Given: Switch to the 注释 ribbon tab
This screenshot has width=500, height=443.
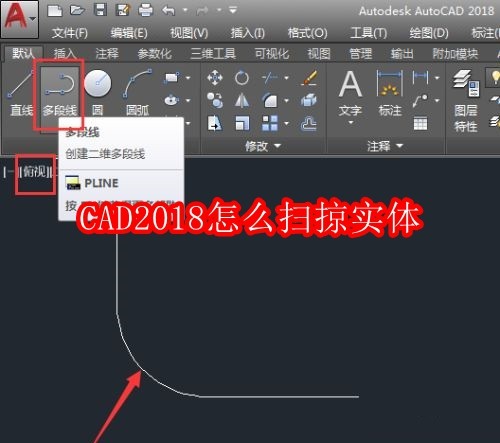Looking at the screenshot, I should (x=107, y=54).
